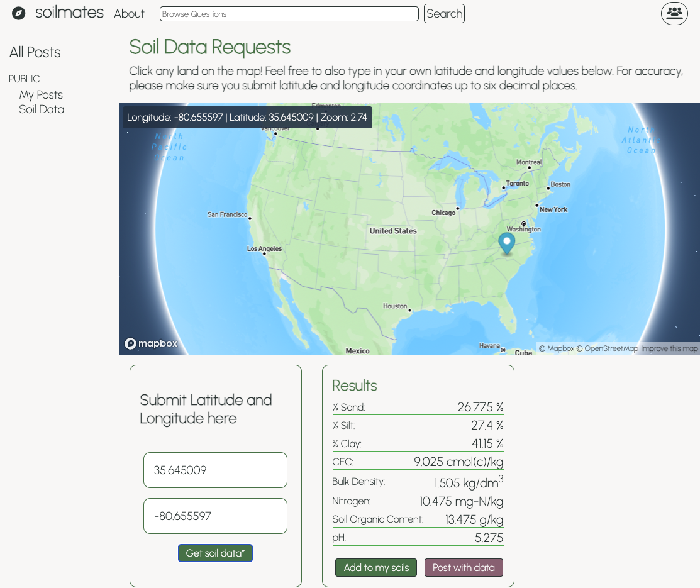
Task: Open the OpenStreetMap attribution link
Action: click(x=611, y=348)
